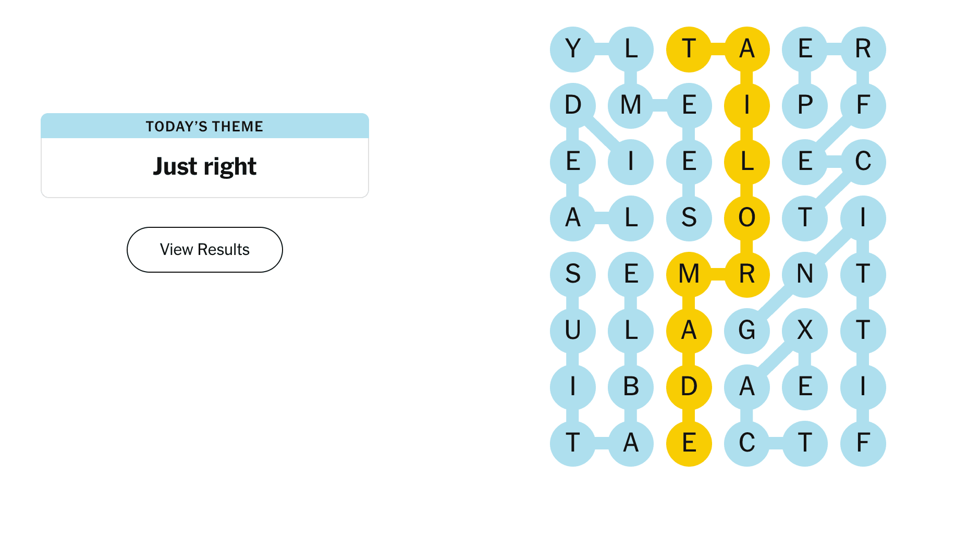This screenshot has height=536, width=980.
Task: Select the blue letter M circle
Action: [631, 105]
